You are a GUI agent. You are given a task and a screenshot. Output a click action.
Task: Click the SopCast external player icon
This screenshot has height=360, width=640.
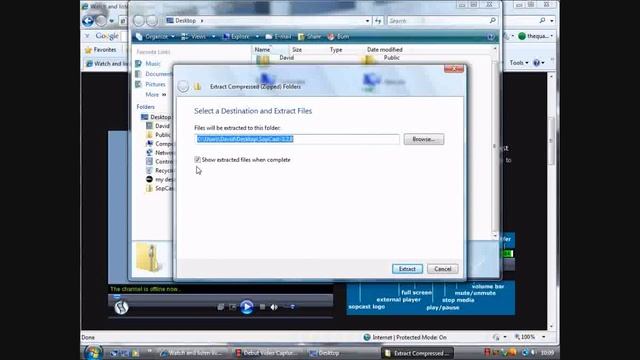221,307
